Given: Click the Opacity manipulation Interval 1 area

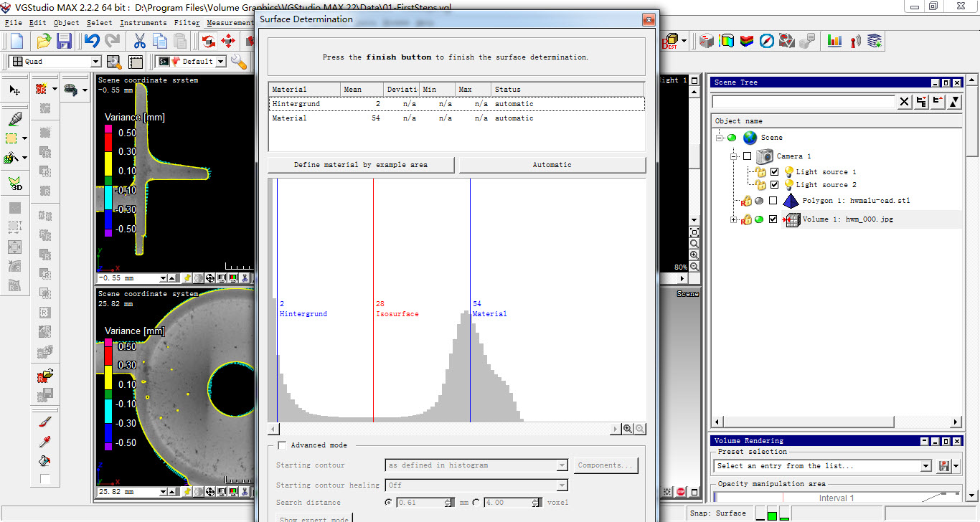Looking at the screenshot, I should click(837, 498).
